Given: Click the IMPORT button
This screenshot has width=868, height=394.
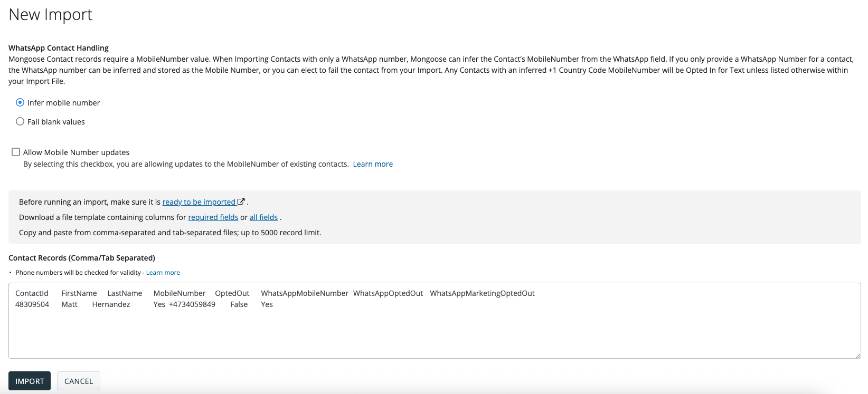Looking at the screenshot, I should [30, 381].
